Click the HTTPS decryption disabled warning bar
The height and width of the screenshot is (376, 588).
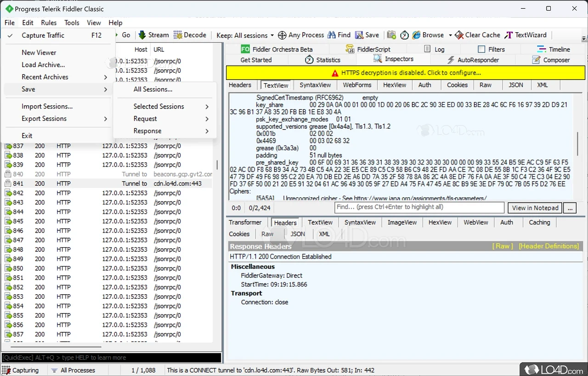406,73
